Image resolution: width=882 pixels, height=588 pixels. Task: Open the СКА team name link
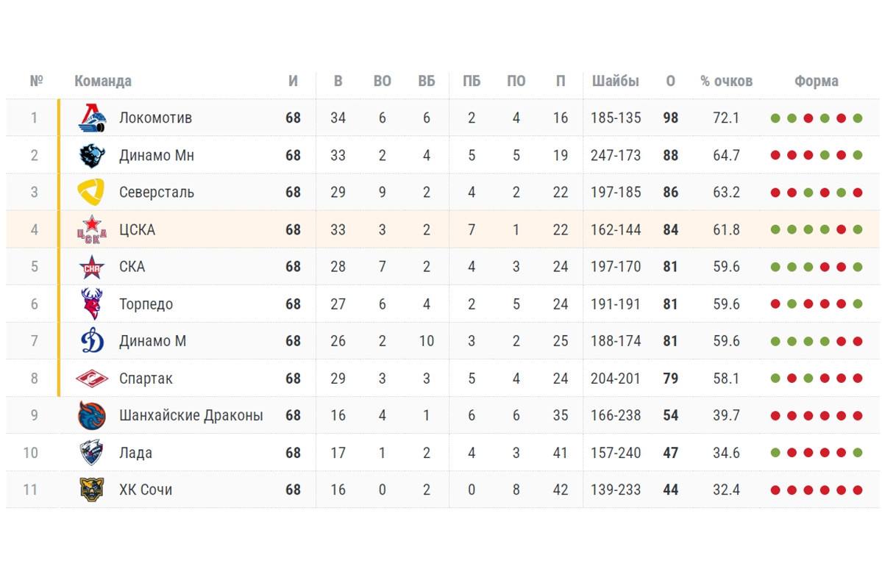[x=132, y=267]
